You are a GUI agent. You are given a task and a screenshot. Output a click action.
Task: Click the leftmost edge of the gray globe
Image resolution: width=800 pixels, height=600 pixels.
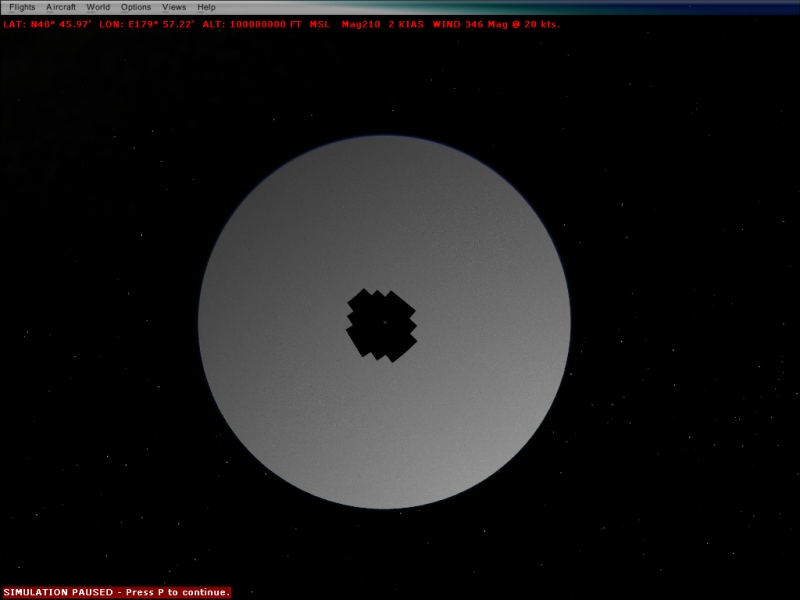200,322
